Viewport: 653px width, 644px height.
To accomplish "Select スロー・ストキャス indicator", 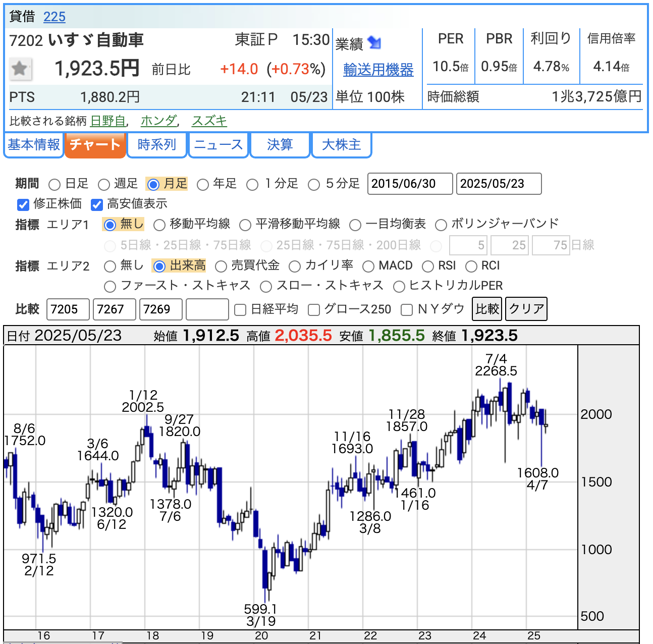I will coord(266,287).
